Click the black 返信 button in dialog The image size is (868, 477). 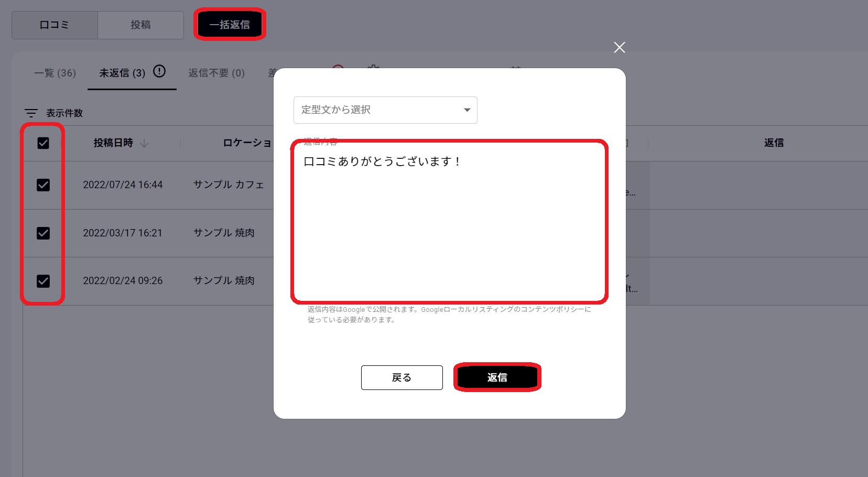point(497,377)
